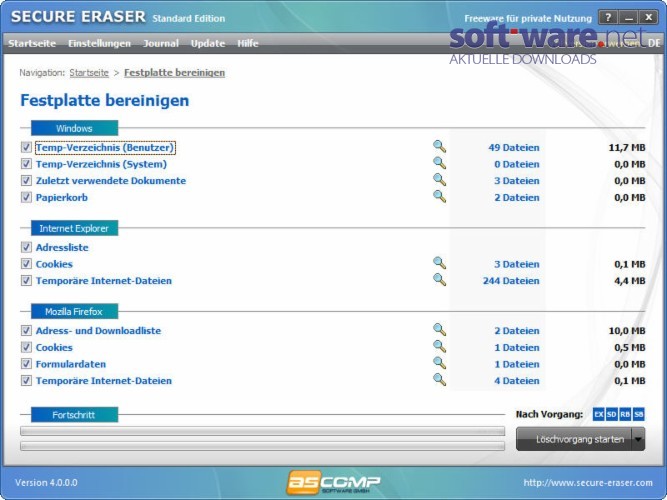The image size is (667, 500).
Task: Disable the Adressliste checkbox
Action: pos(26,247)
